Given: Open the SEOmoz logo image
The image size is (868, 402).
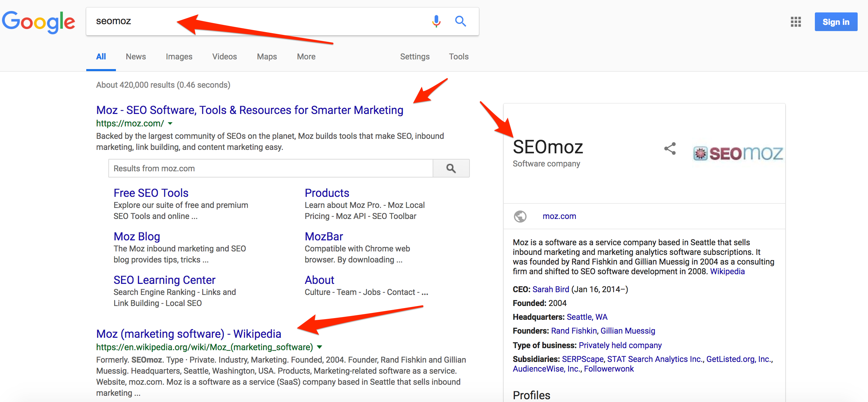Looking at the screenshot, I should click(738, 153).
